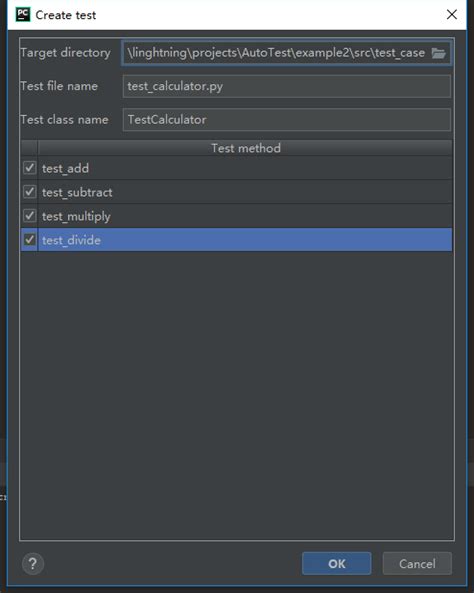Open the help question mark icon
Screen dimensions: 474x593
click(x=33, y=564)
